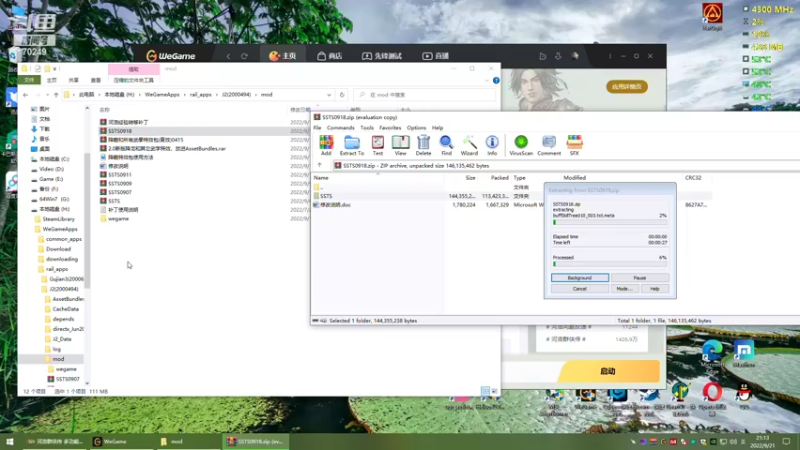Screen dimensions: 800x450
Task: Open the Find magnifier tool in WinRAR
Action: (446, 145)
